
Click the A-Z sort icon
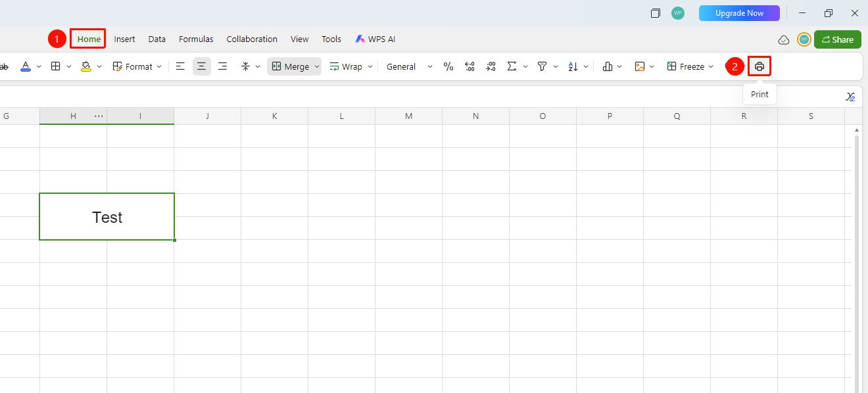point(573,66)
